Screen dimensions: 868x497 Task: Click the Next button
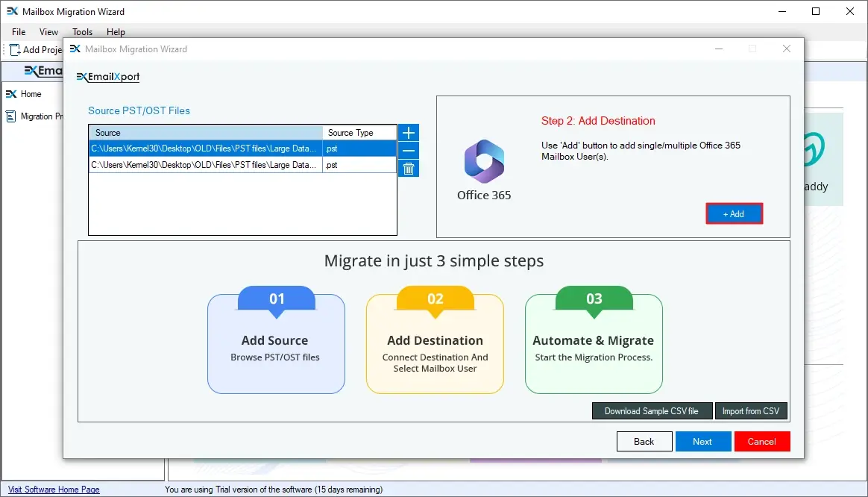(x=702, y=442)
